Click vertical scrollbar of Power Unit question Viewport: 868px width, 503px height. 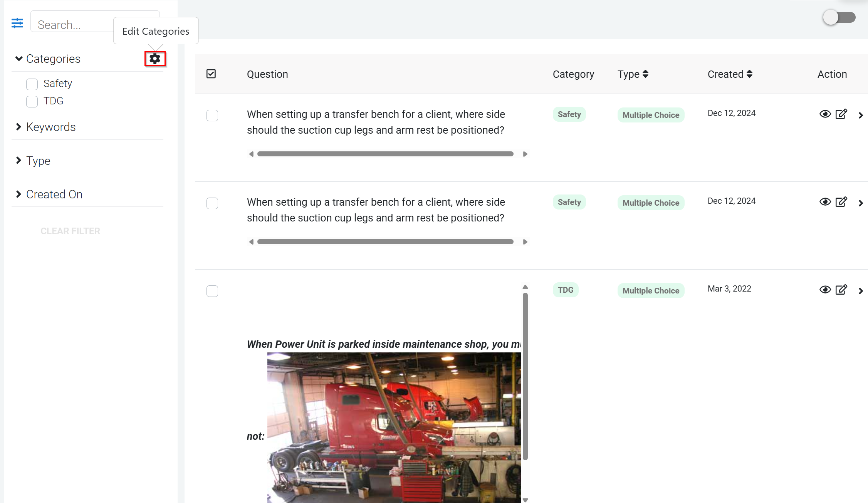(x=525, y=376)
